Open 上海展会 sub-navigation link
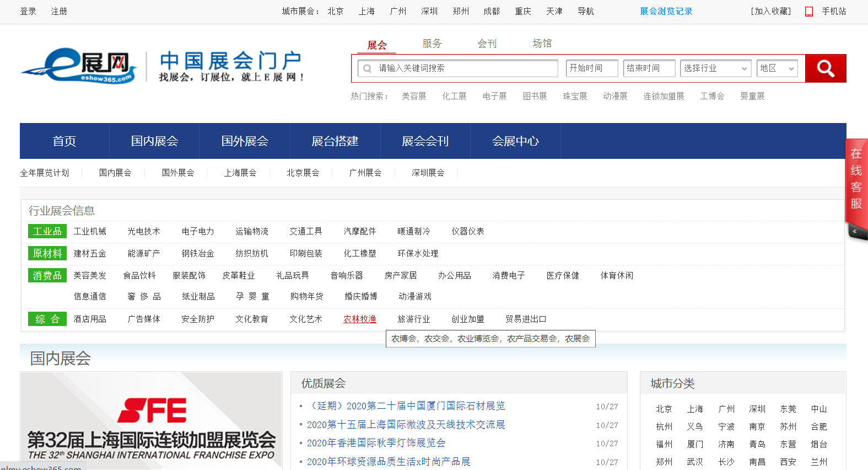The image size is (868, 470). (x=240, y=173)
